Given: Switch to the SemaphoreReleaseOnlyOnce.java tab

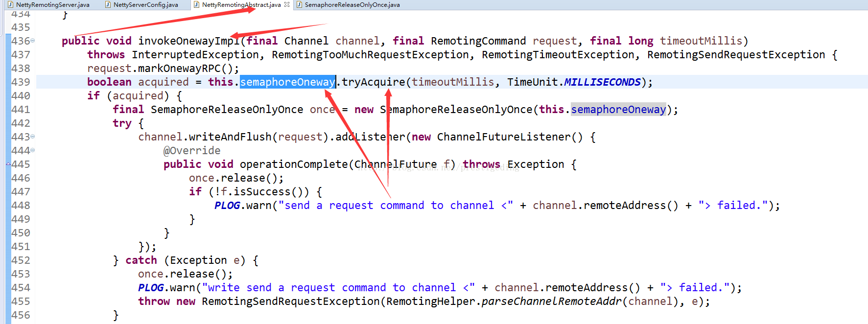Looking at the screenshot, I should 352,5.
